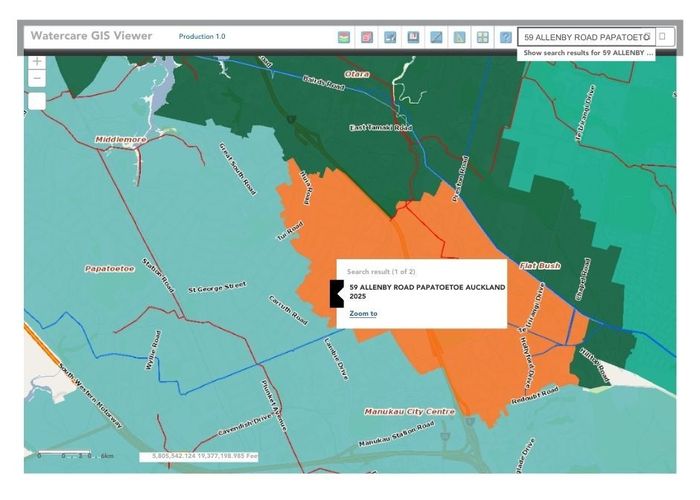Open the help question mark icon

[506, 37]
